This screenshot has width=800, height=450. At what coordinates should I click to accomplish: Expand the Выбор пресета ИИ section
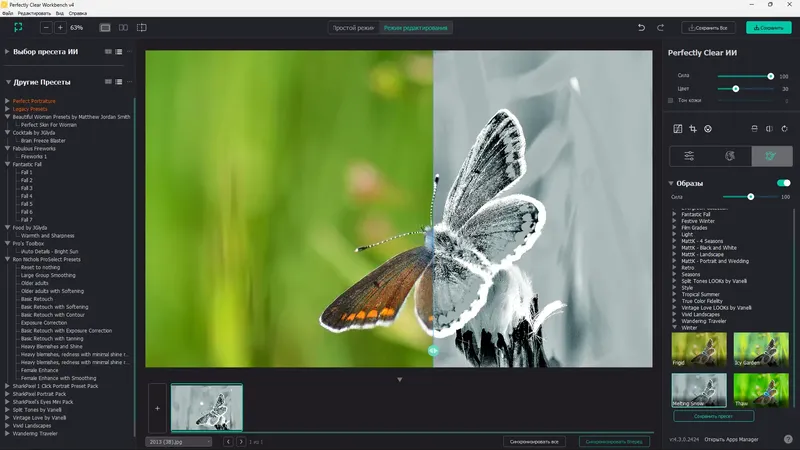click(x=7, y=52)
